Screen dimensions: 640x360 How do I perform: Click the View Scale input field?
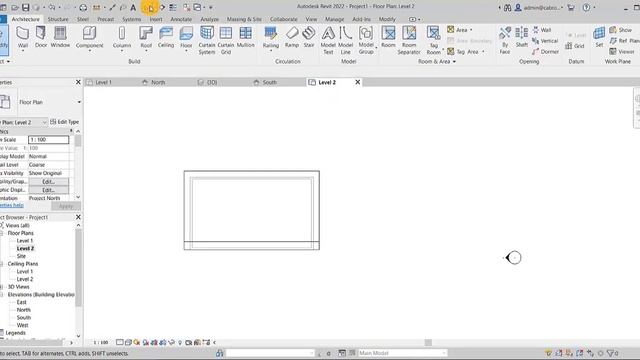pos(48,140)
